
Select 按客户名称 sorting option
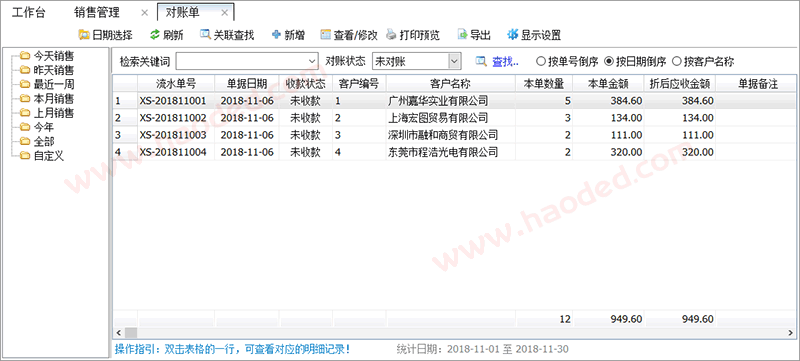pyautogui.click(x=676, y=62)
